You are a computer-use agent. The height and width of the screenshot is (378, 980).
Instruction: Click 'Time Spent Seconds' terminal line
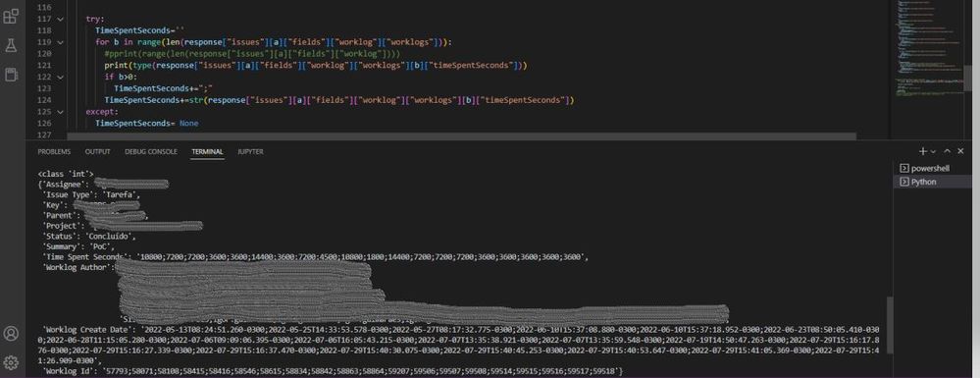[x=315, y=257]
